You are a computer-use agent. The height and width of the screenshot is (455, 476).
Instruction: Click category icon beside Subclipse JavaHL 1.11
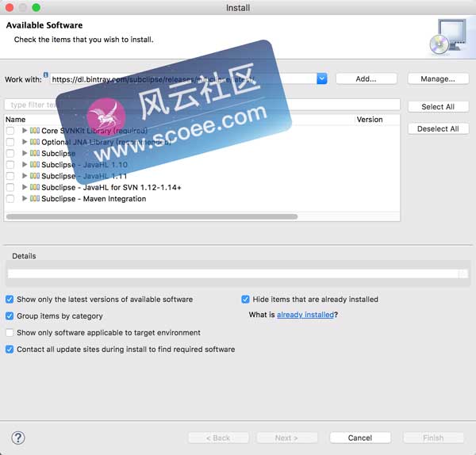[x=35, y=176]
